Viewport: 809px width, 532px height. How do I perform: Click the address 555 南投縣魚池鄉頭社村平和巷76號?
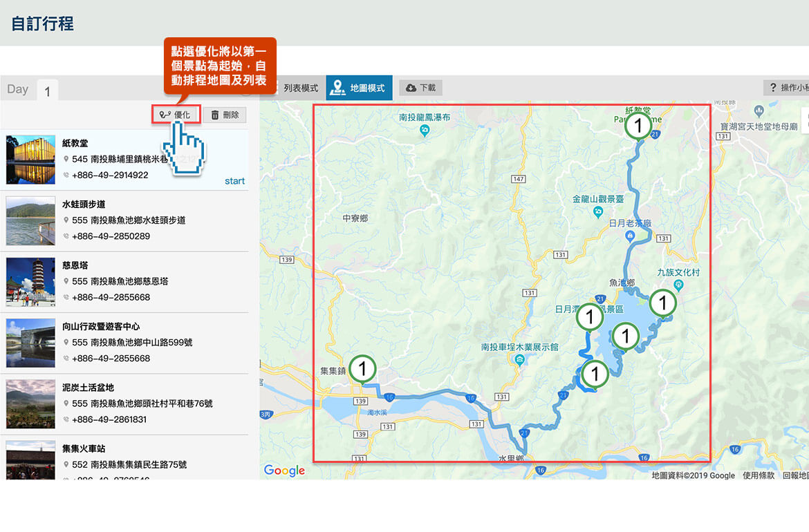142,403
